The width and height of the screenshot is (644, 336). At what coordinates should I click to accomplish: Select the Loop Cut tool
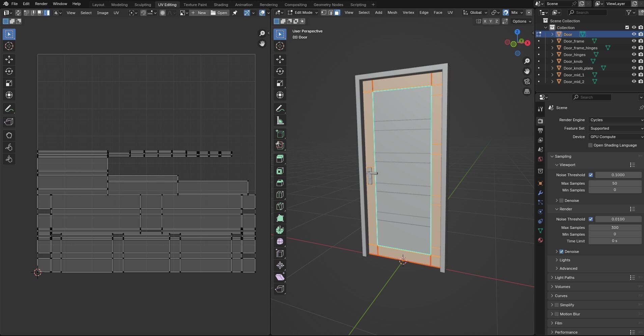[x=280, y=195]
